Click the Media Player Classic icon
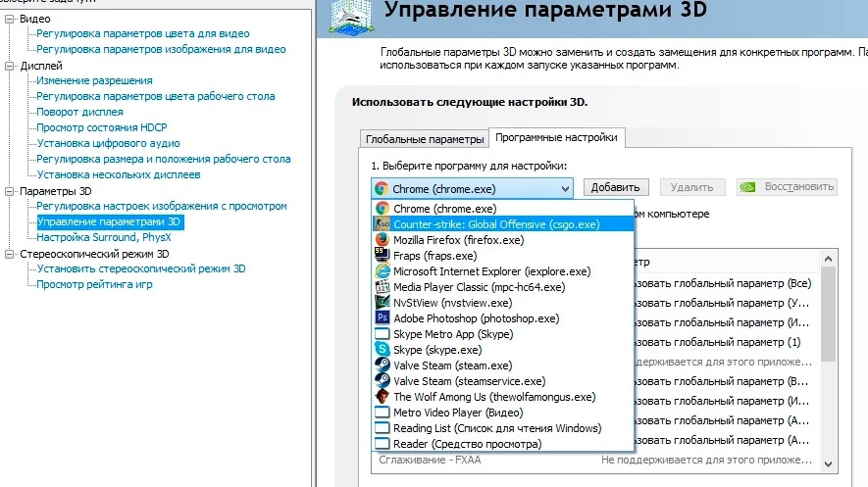 click(x=382, y=287)
